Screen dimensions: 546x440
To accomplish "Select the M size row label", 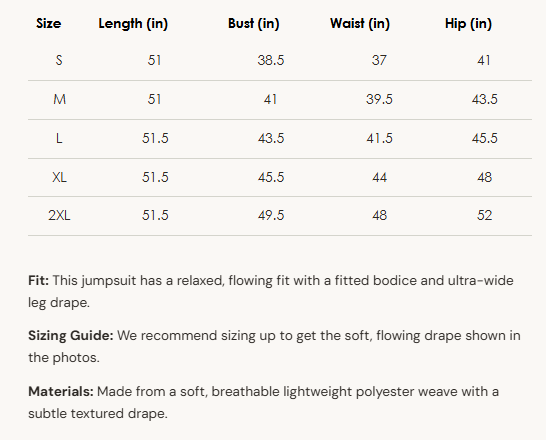I will pyautogui.click(x=60, y=100).
